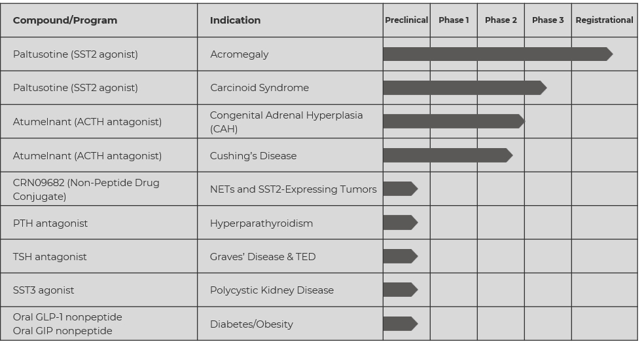Screen dimensions: 644x346
Task: Click the Graves' Disease preclinical arrow
Action: tap(400, 256)
